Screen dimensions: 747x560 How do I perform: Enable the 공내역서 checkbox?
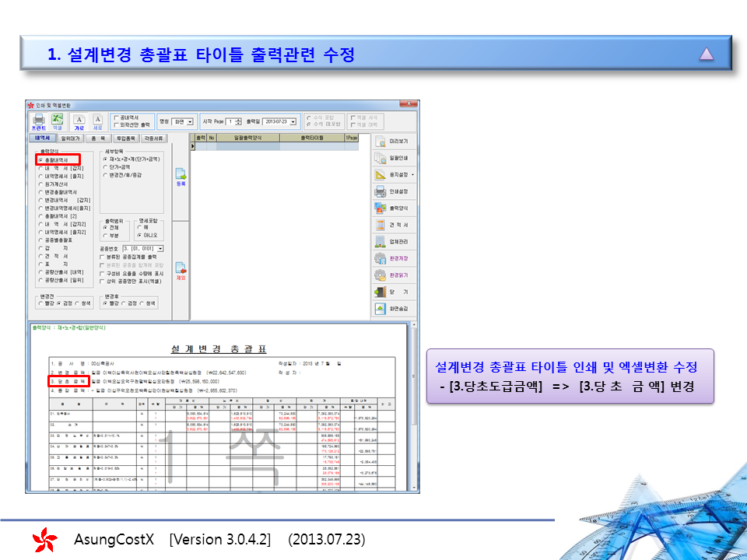point(116,117)
